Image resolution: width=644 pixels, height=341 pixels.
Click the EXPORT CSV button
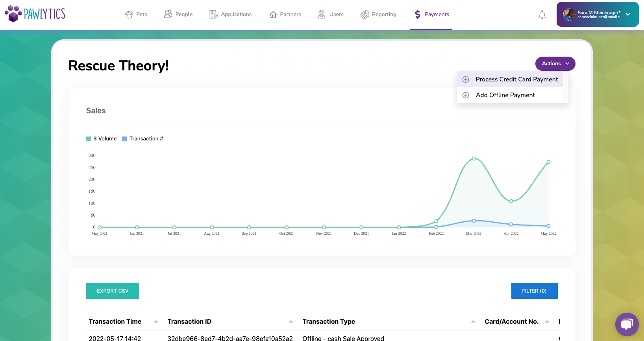[113, 291]
